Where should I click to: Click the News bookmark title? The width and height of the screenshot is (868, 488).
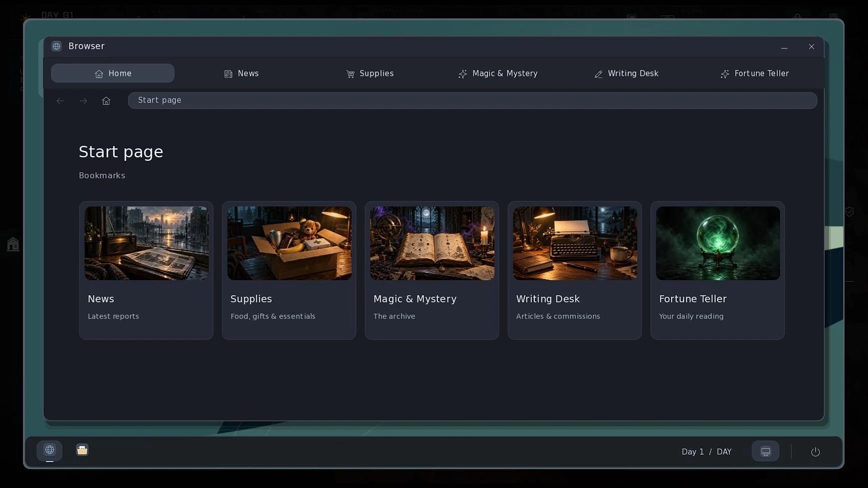tap(101, 299)
